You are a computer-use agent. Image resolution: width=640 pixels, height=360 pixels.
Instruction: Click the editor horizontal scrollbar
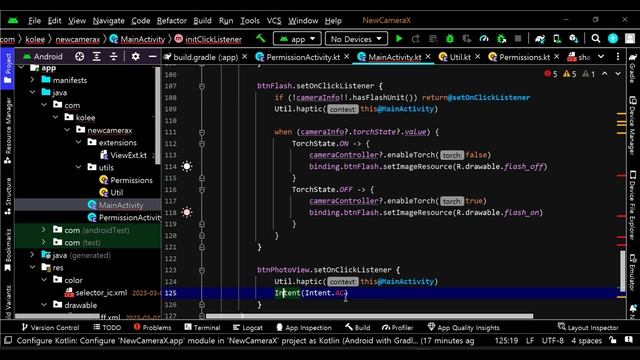[x=369, y=316]
